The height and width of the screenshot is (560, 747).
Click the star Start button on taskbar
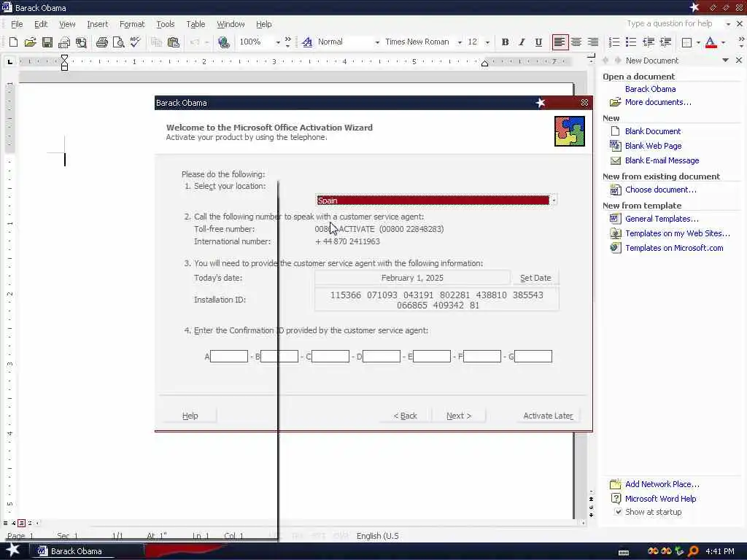[x=12, y=551]
